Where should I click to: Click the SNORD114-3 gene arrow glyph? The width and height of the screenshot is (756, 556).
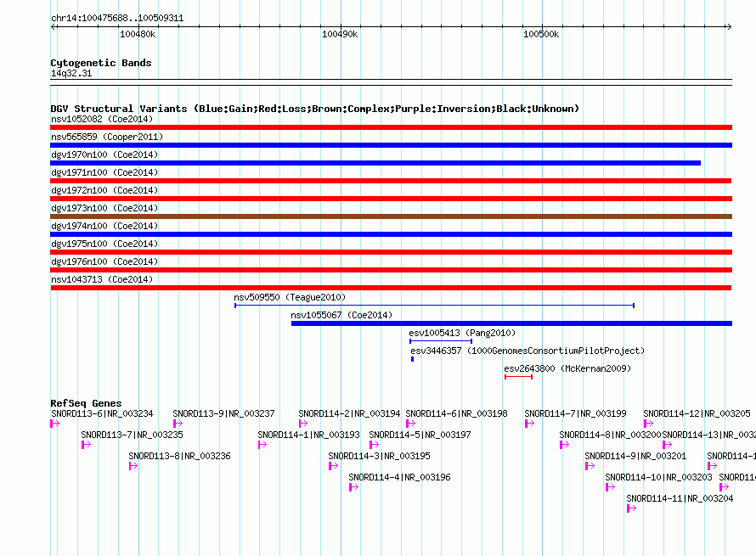click(333, 466)
